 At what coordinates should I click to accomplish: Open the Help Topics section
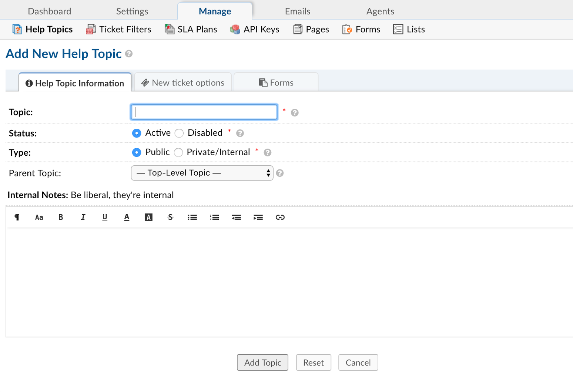pos(42,29)
